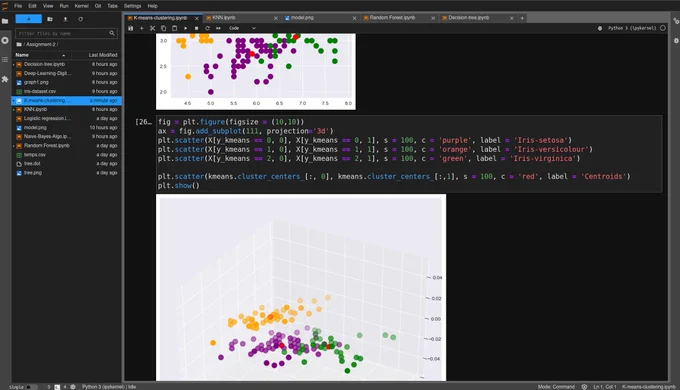Click the search magnifier in filter box
The height and width of the screenshot is (390, 680).
coord(112,33)
